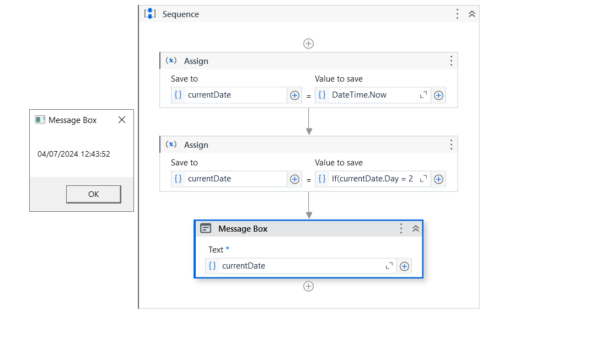Screen dimensions: 590x364
Task: Expand the If(currentDate.Day expression editor
Action: tap(423, 179)
